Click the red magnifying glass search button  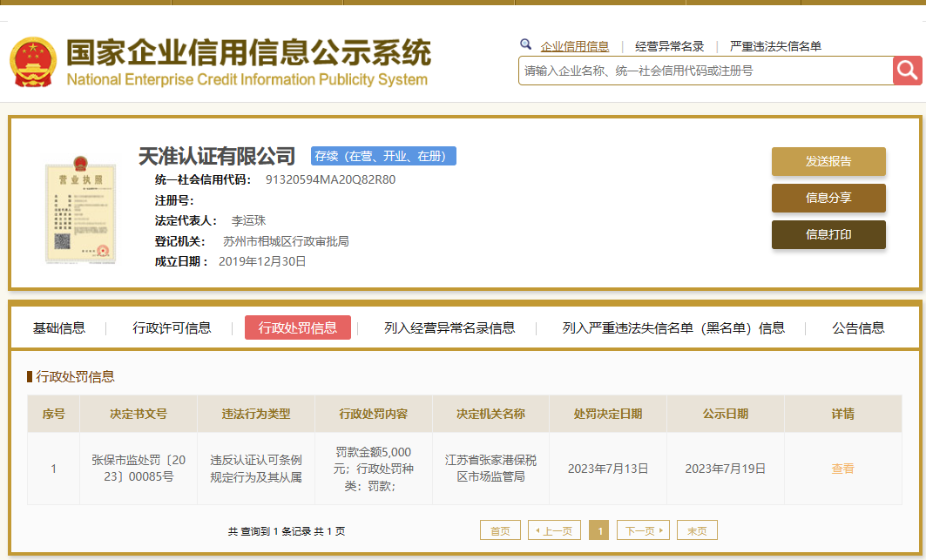(906, 71)
